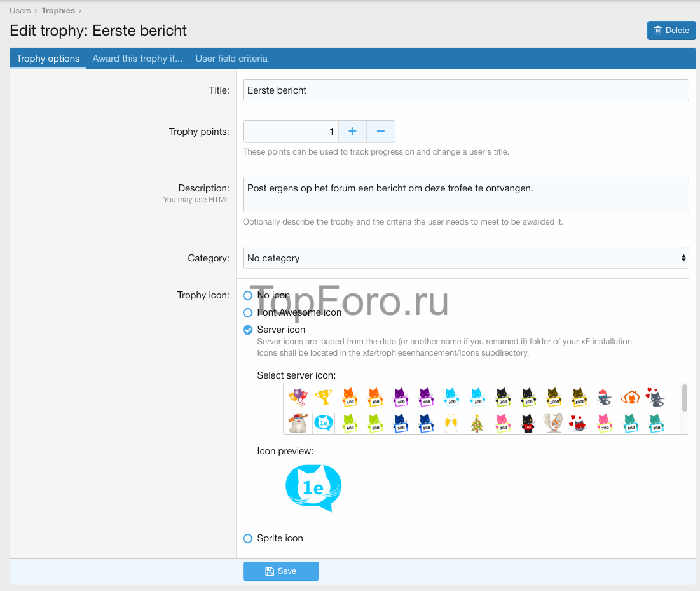Open the Category dropdown
The width and height of the screenshot is (700, 591).
[465, 258]
